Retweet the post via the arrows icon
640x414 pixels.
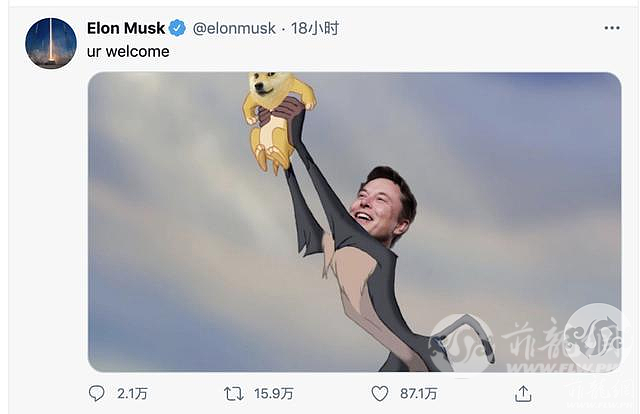234,394
